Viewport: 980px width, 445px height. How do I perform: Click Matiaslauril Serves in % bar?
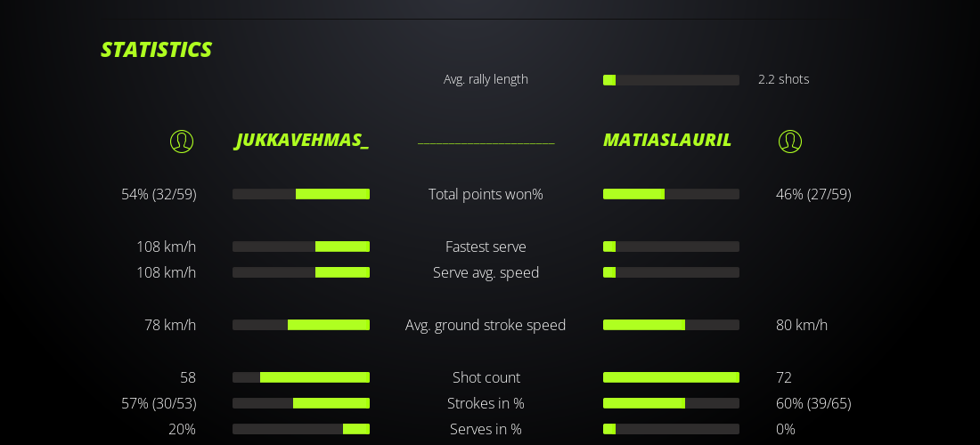(671, 429)
